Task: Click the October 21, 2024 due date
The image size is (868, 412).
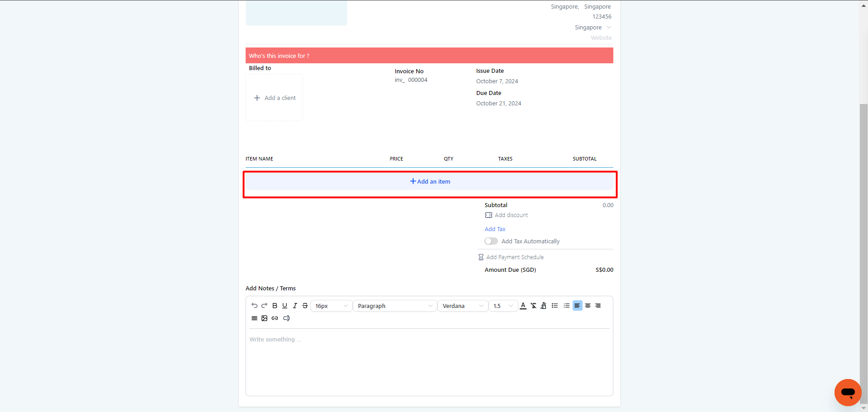Action: pos(498,104)
